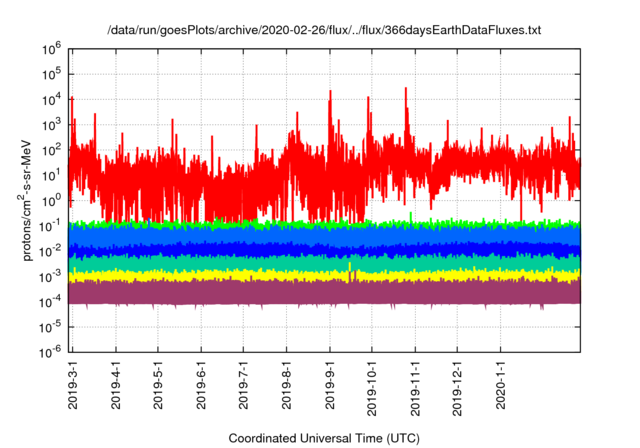Click the x-axis label 2019-5-1
Screen dimensions: 640x448
(x=158, y=385)
